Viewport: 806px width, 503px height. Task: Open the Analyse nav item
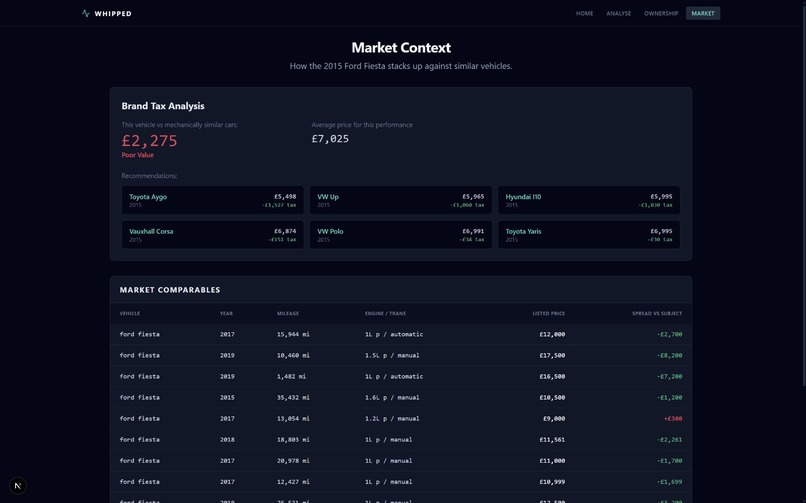(x=618, y=13)
